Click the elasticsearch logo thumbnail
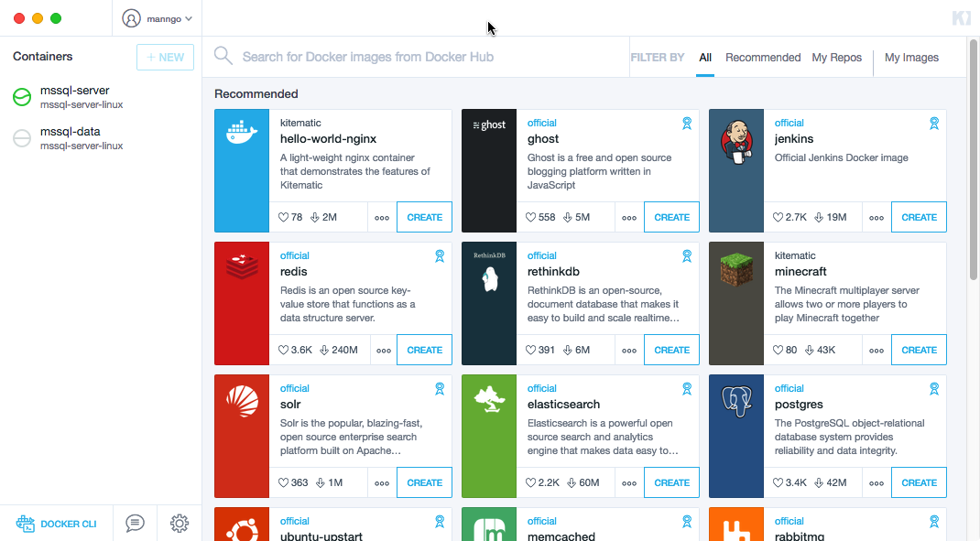This screenshot has width=980, height=541. tap(489, 436)
